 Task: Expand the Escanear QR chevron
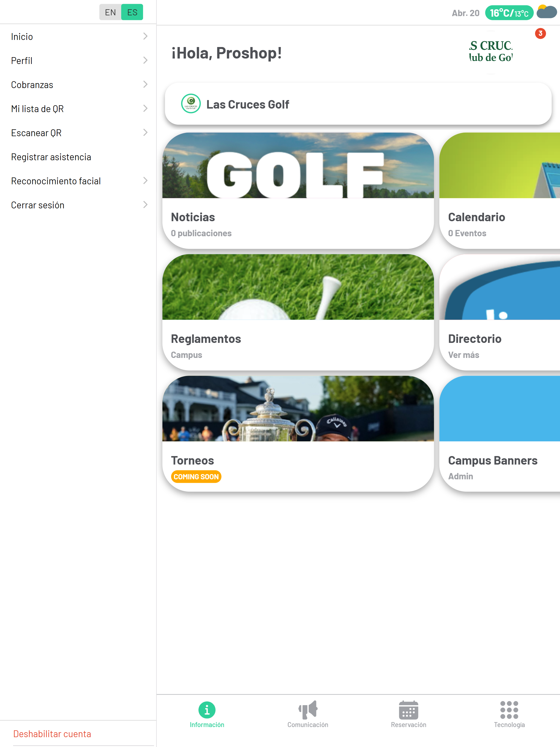pos(145,132)
